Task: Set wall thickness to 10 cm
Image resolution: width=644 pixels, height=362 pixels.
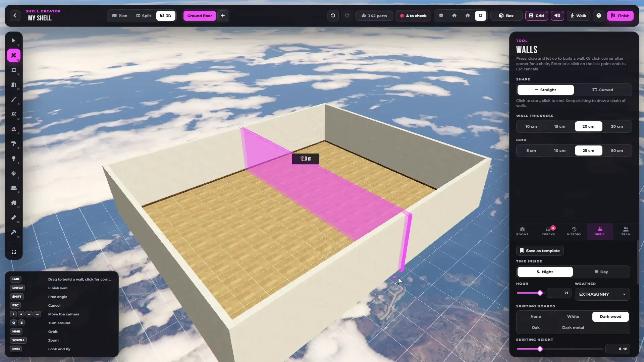Action: tap(531, 126)
